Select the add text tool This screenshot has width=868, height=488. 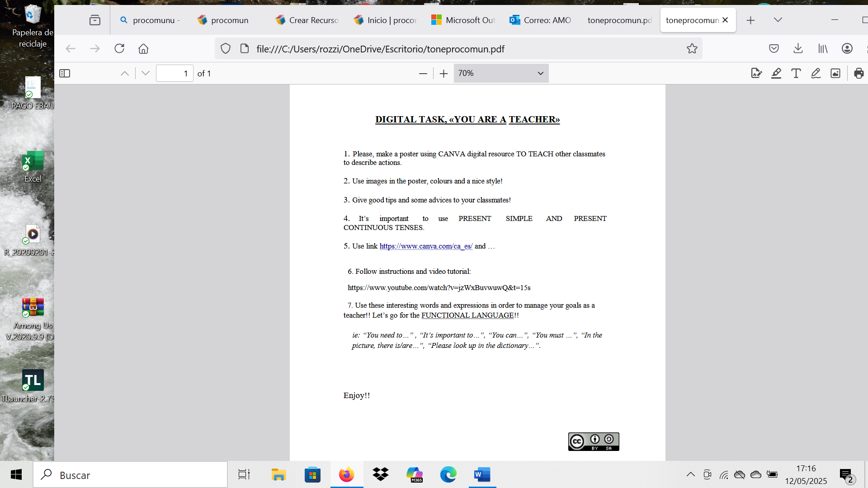tap(796, 73)
